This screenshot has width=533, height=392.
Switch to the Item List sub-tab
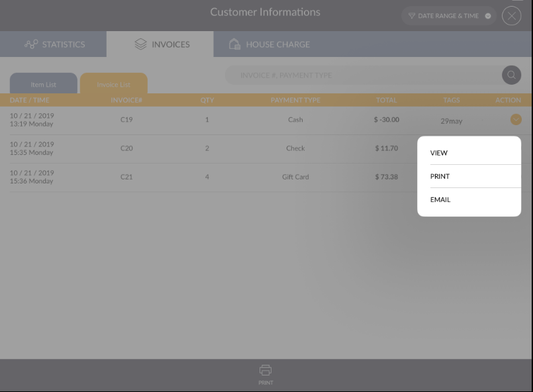click(x=44, y=84)
